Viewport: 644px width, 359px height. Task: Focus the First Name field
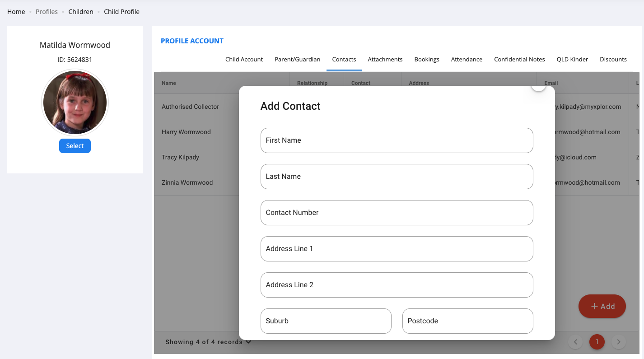397,140
